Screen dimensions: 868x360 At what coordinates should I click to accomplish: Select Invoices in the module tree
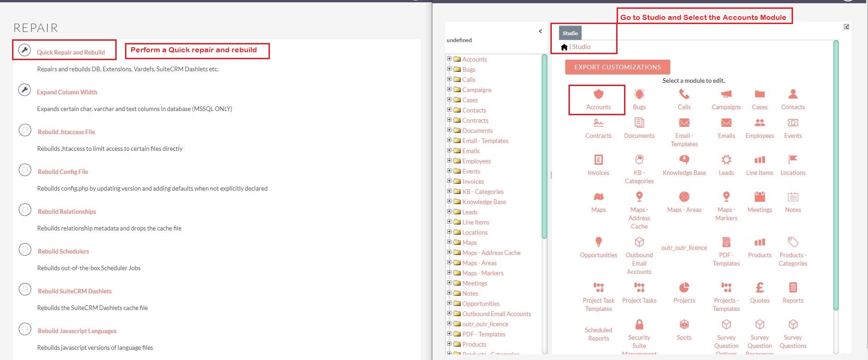point(473,181)
